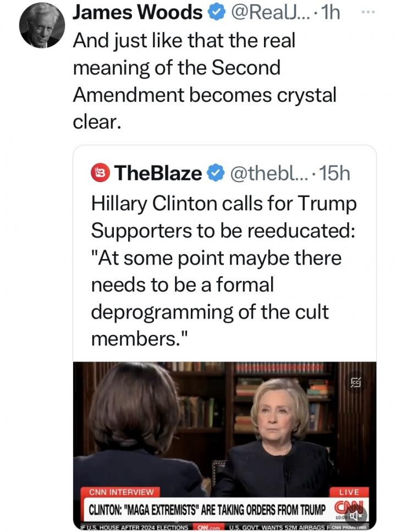
Task: Tap TheBlaze's verified checkmark badge
Action: tap(215, 173)
